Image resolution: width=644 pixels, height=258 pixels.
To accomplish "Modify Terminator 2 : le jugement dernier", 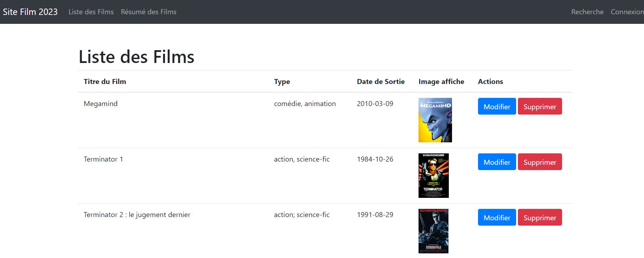I will (497, 217).
